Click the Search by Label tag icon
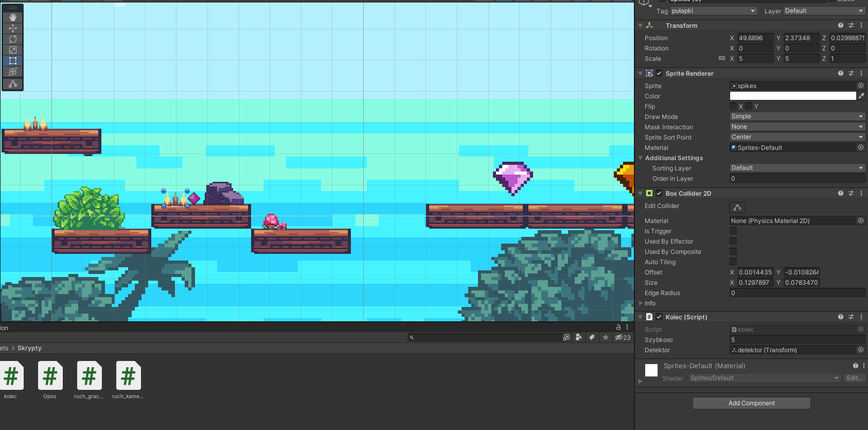The image size is (868, 430). point(592,337)
